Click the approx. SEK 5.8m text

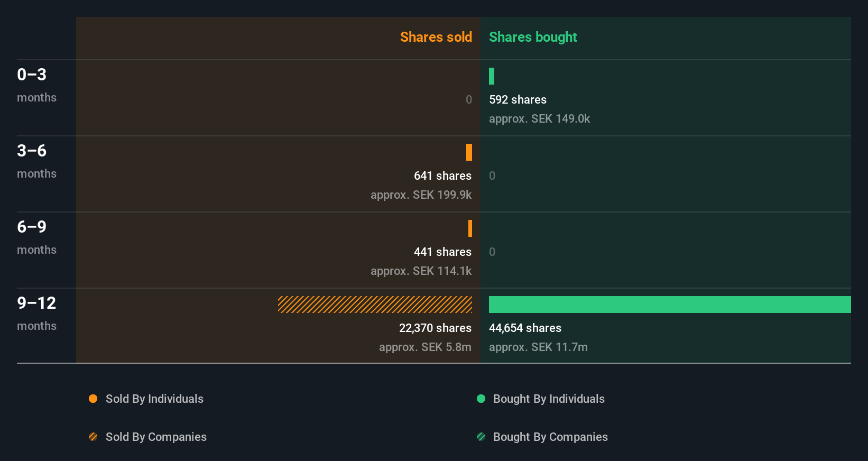click(425, 347)
